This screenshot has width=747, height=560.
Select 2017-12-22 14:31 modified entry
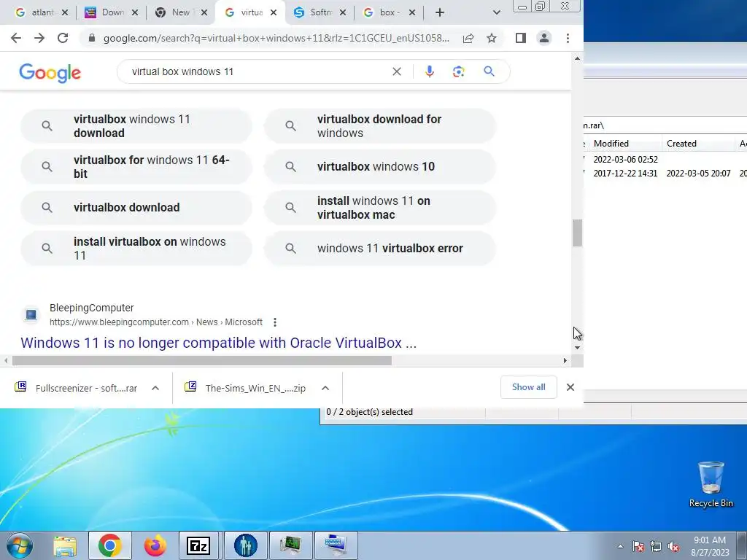click(x=625, y=174)
